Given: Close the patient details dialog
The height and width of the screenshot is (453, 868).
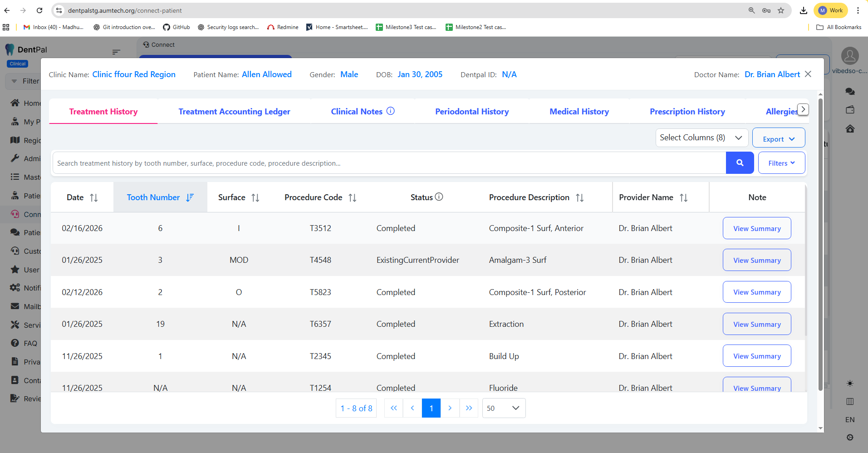Looking at the screenshot, I should (x=808, y=74).
